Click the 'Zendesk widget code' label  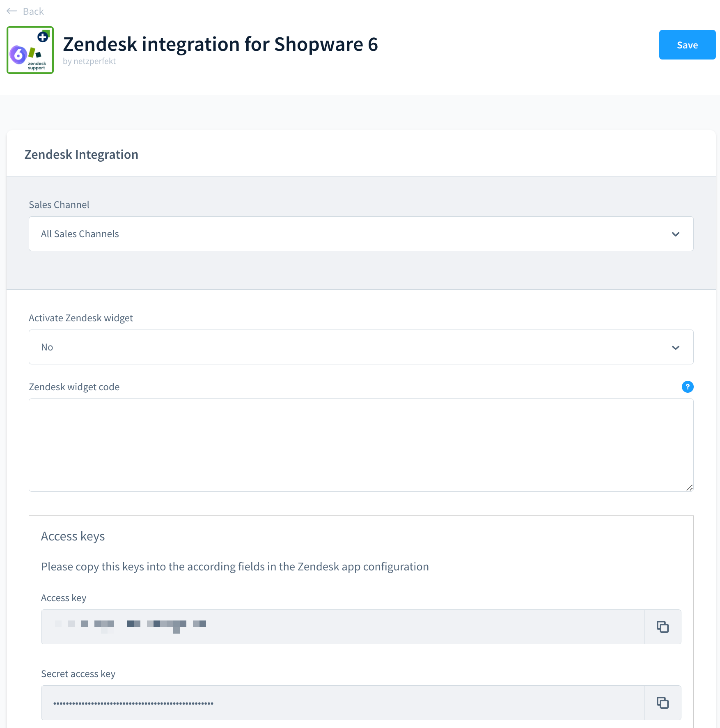tap(74, 387)
